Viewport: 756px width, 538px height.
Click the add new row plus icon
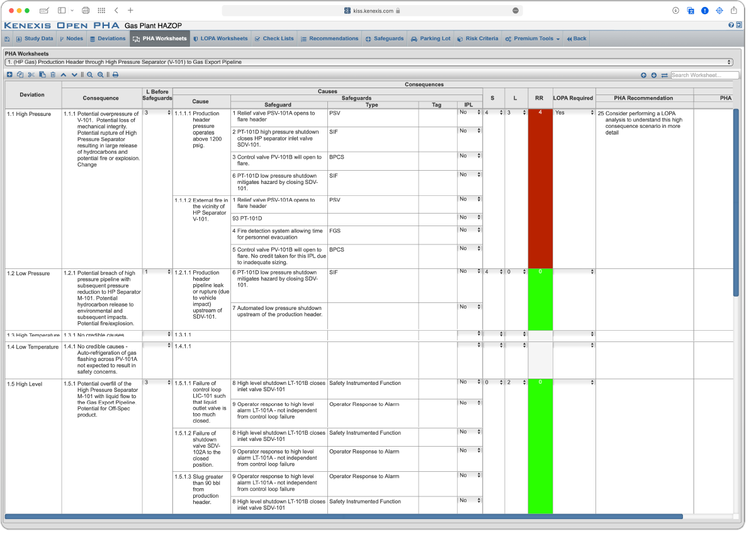pos(9,75)
